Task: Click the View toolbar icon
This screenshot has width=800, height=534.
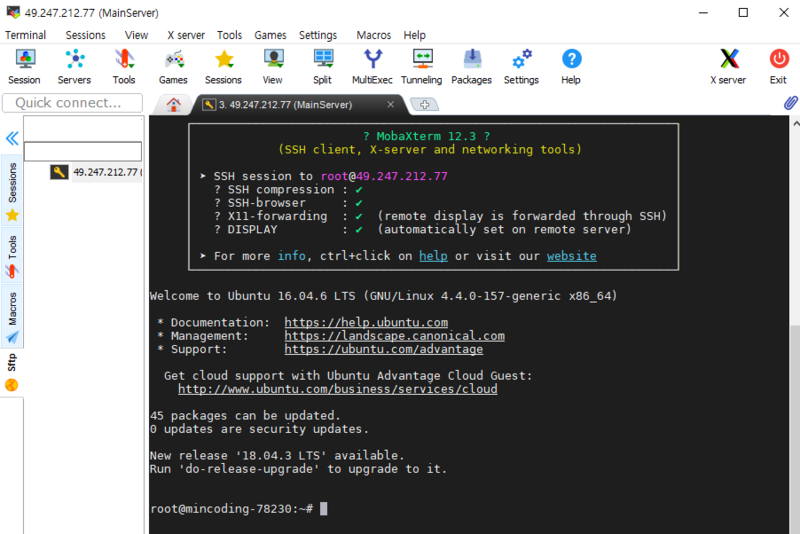Action: click(x=273, y=66)
